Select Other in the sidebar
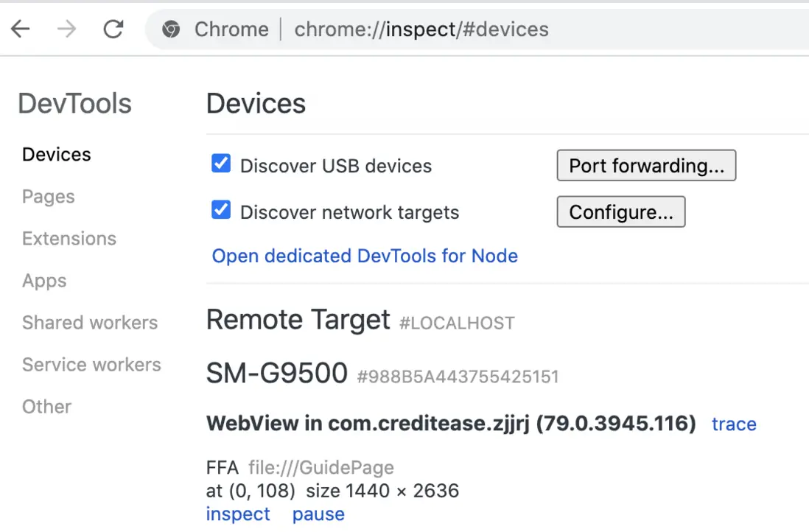This screenshot has width=809, height=532. 46,407
